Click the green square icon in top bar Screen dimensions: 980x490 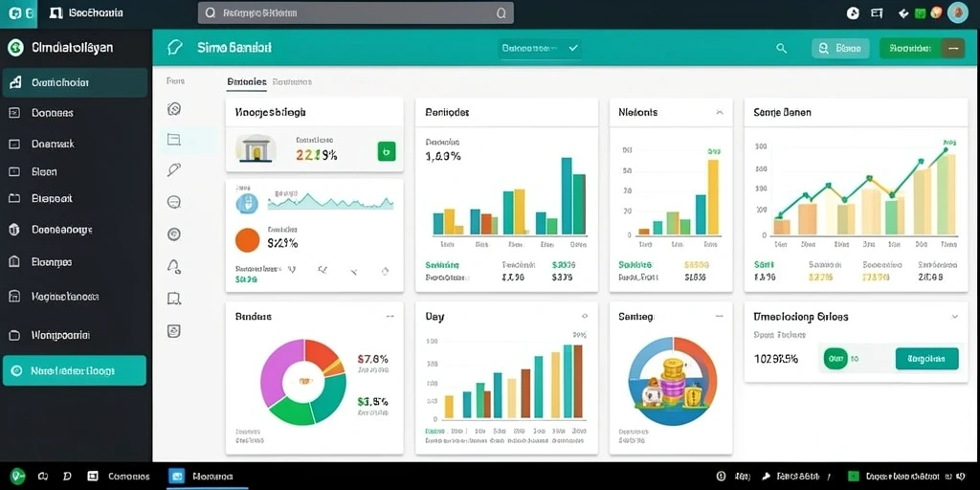point(920,13)
